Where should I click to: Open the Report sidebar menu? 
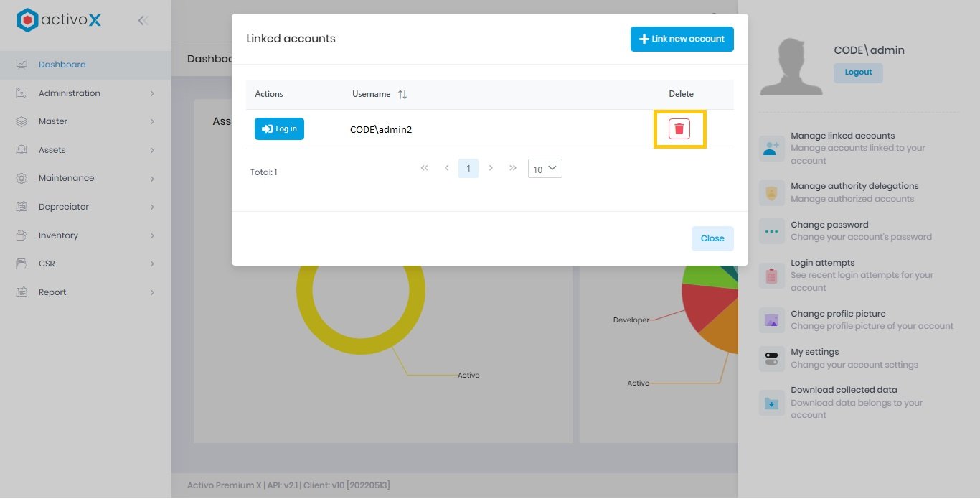coord(53,292)
